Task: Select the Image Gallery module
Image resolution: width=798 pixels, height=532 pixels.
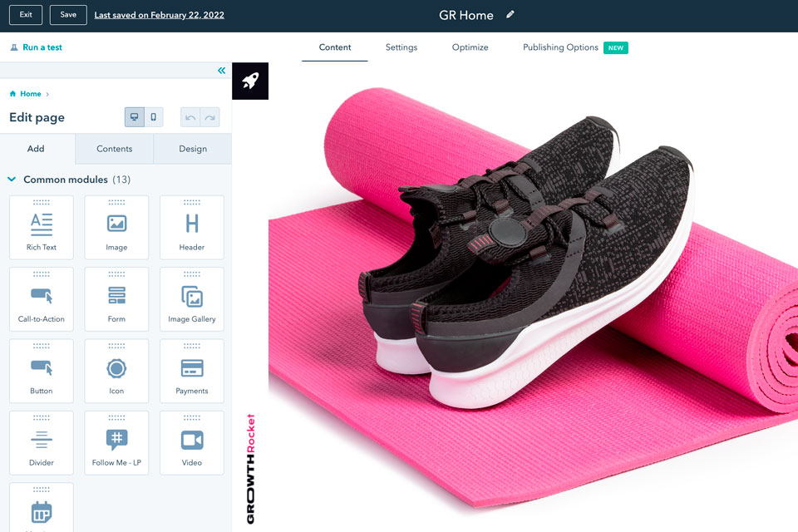Action: tap(191, 299)
